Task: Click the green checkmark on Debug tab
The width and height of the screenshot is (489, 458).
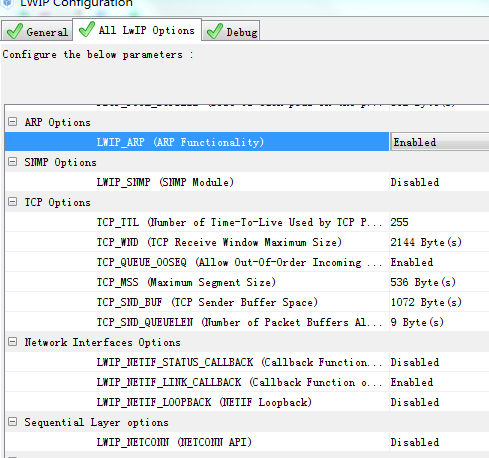Action: [x=214, y=31]
